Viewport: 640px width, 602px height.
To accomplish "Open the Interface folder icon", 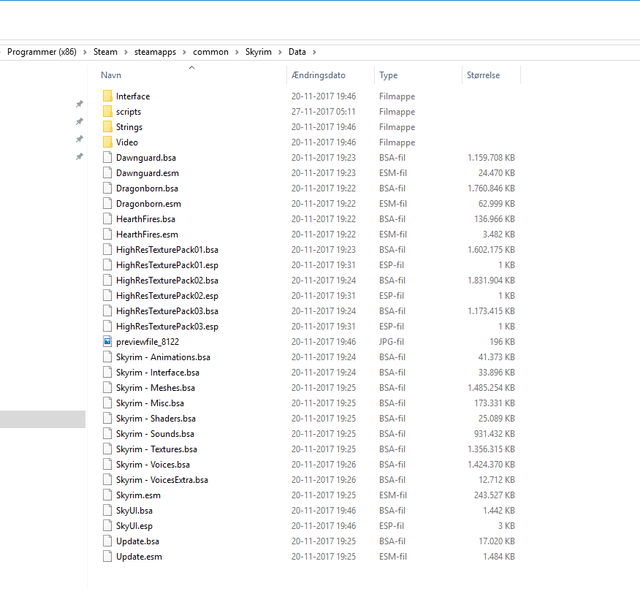I will (x=107, y=96).
